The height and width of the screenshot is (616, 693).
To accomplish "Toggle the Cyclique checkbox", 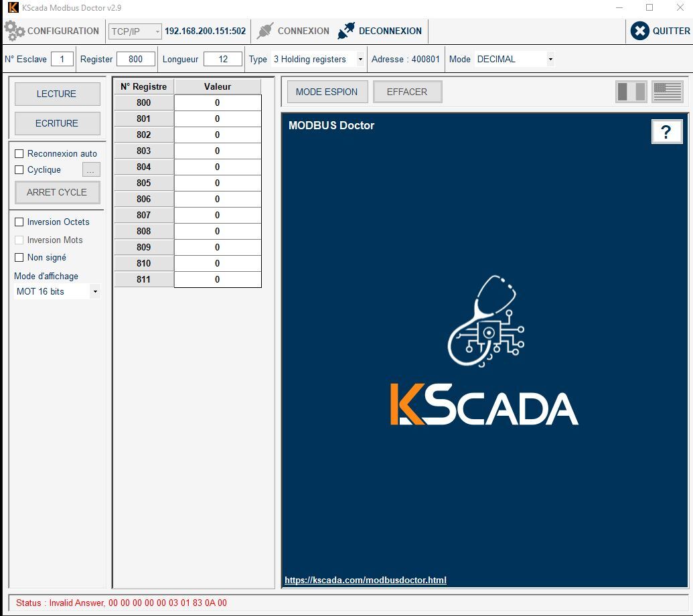I will point(19,169).
